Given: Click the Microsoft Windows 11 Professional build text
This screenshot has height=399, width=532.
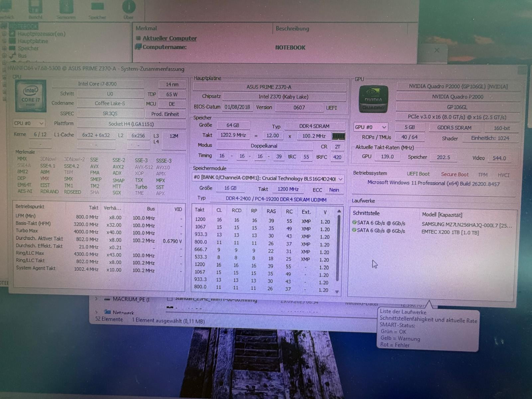Looking at the screenshot, I should pos(433,184).
